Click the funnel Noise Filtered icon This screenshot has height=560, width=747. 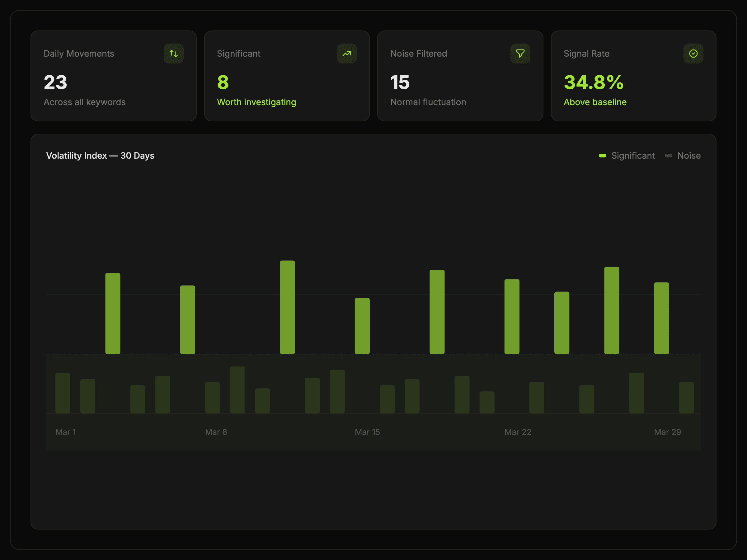520,53
